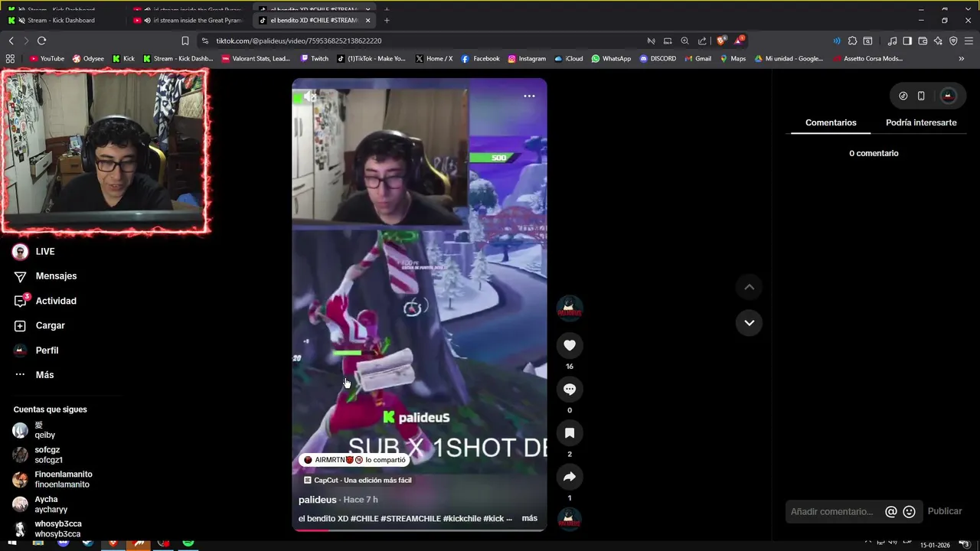Viewport: 980px width, 551px height.
Task: Open a new browser tab with plus
Action: coord(387,20)
